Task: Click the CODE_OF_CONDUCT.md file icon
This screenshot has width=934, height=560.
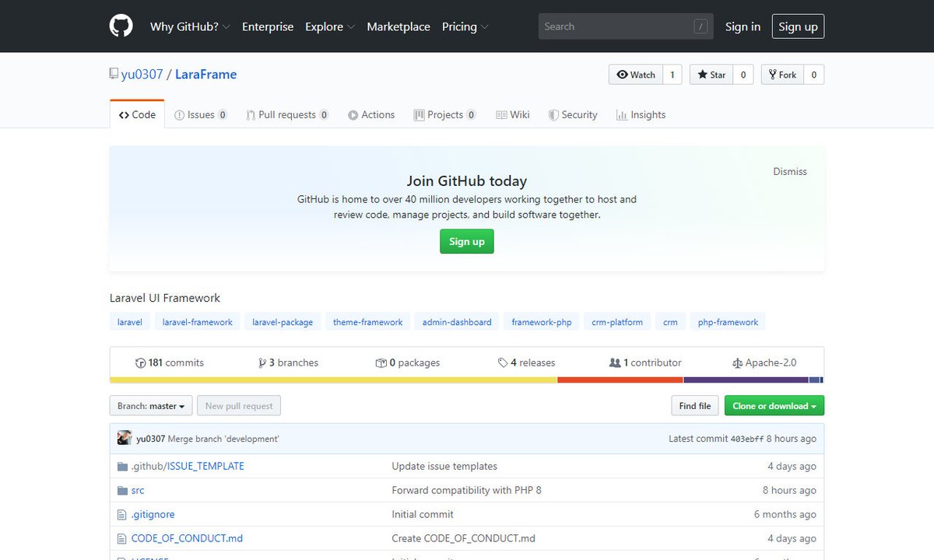Action: (121, 539)
